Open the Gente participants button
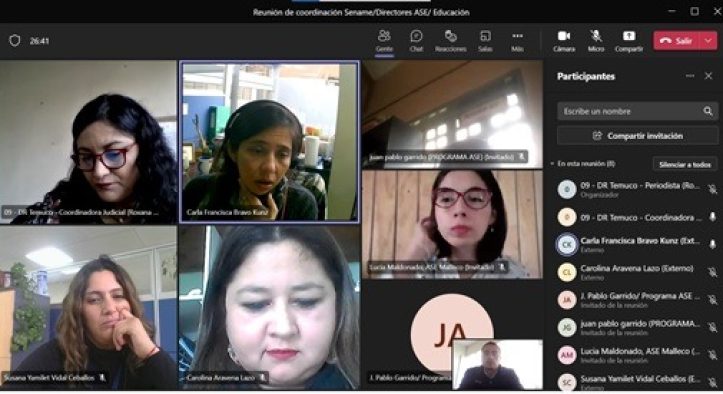The height and width of the screenshot is (394, 723). pos(384,41)
